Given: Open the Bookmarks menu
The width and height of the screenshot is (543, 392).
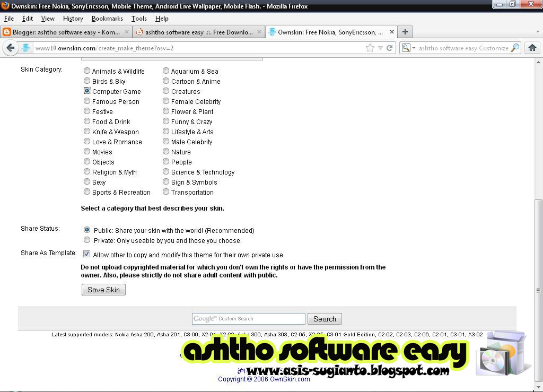Looking at the screenshot, I should coord(107,18).
